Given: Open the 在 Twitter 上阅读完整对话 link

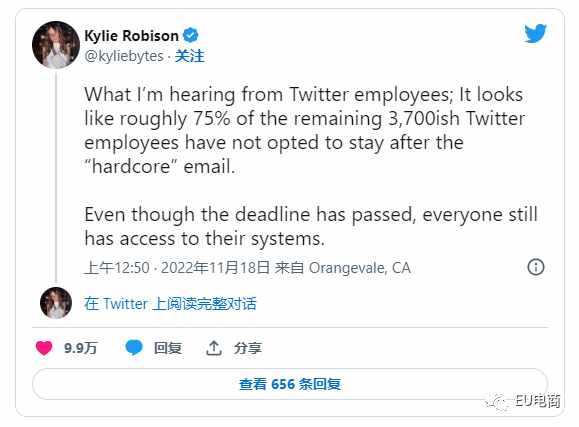Looking at the screenshot, I should [x=170, y=304].
